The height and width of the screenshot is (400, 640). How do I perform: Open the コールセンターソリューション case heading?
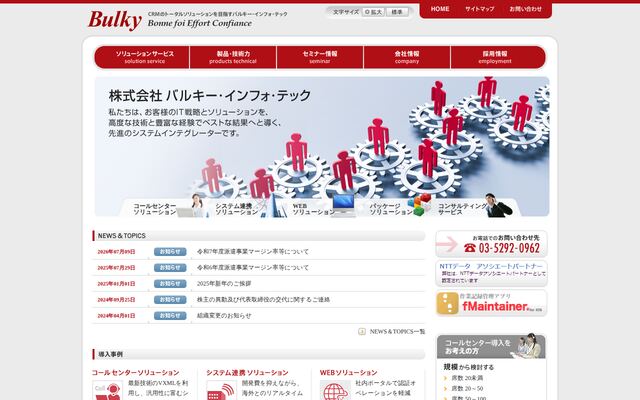tap(136, 373)
